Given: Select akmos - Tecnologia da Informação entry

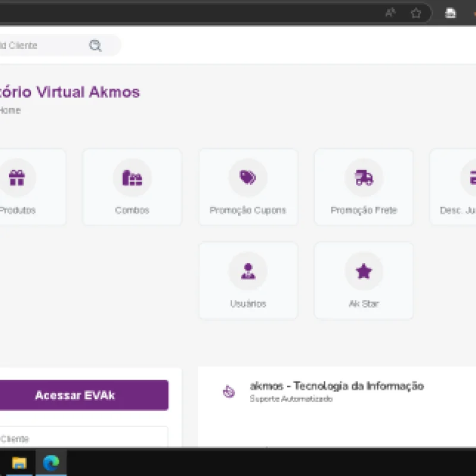Looking at the screenshot, I should pos(336,386).
